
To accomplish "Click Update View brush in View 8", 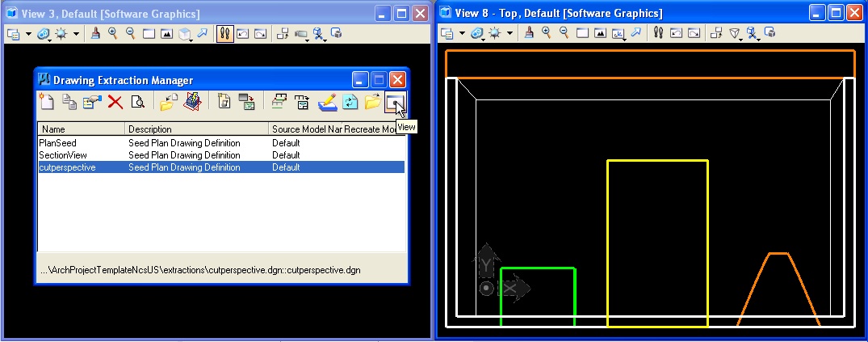I will pyautogui.click(x=529, y=32).
